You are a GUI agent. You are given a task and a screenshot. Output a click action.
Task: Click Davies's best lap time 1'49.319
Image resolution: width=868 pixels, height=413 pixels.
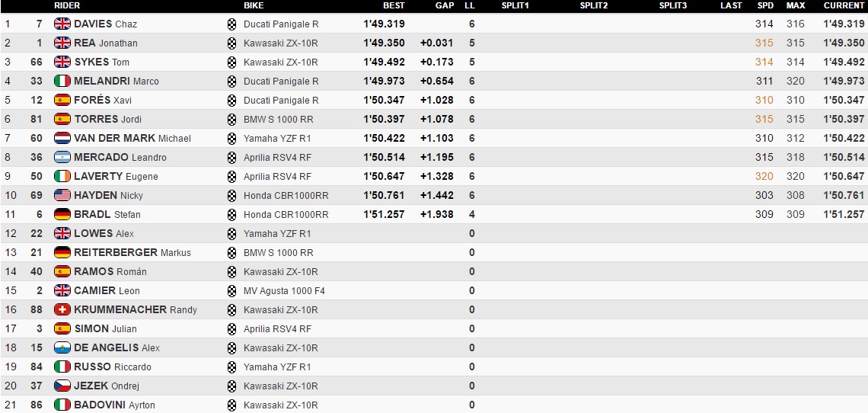(x=384, y=24)
